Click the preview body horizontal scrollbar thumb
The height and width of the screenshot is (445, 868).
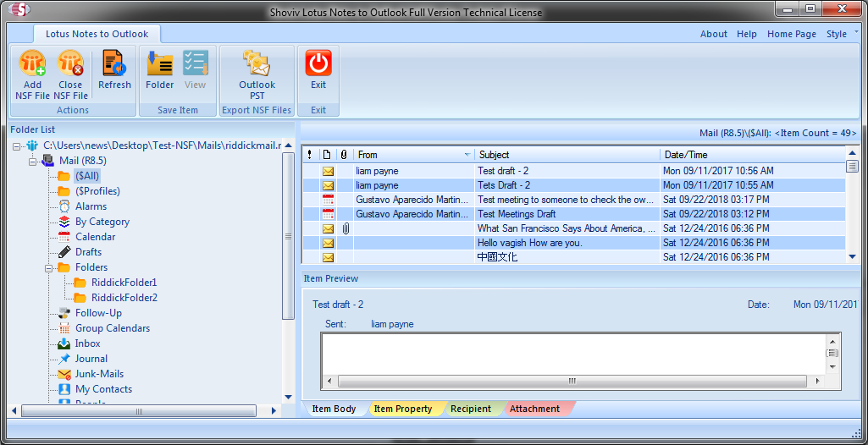[x=572, y=382]
